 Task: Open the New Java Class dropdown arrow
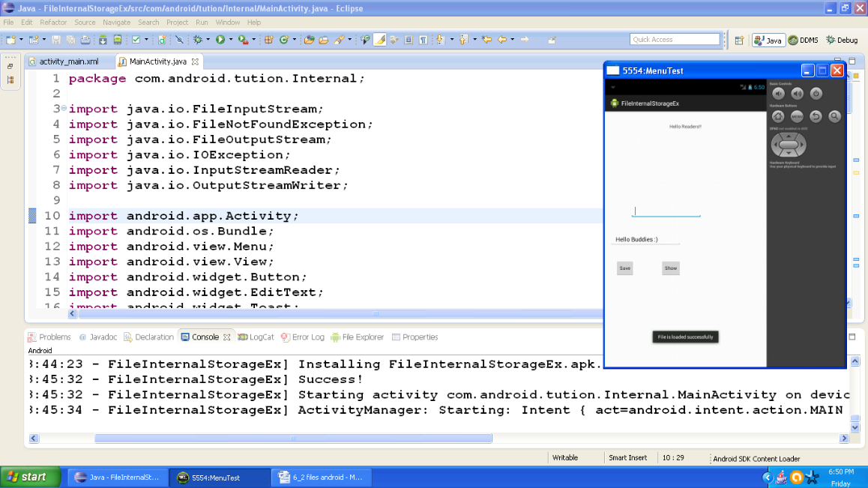coord(295,40)
